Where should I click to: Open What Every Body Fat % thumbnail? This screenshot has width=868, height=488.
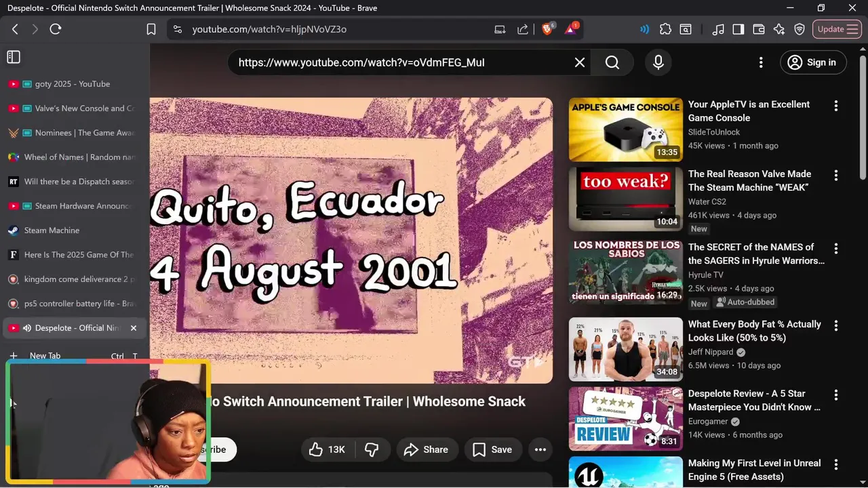point(625,349)
